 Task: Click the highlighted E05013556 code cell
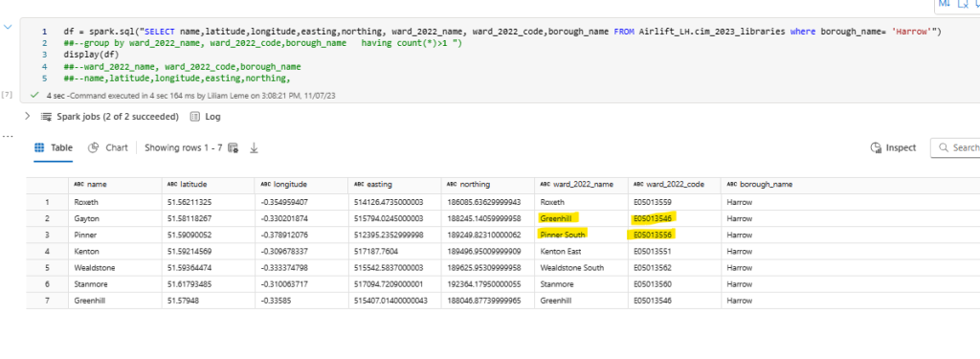tap(675, 235)
